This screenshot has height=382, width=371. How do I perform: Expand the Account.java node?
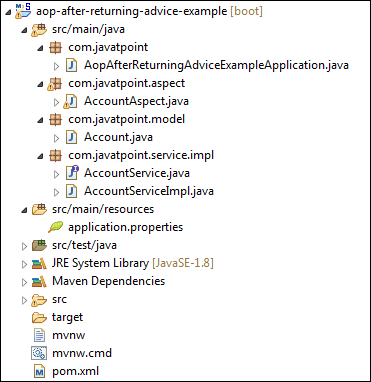pos(56,138)
